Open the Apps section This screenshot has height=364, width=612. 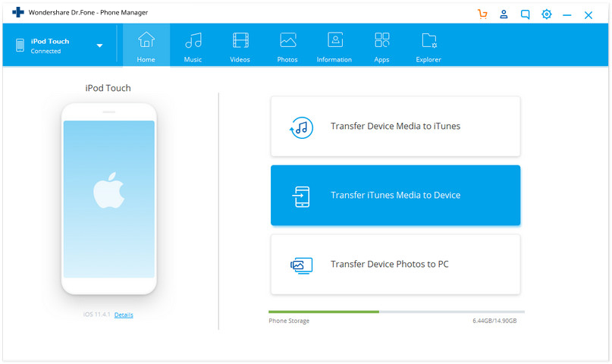coord(381,47)
